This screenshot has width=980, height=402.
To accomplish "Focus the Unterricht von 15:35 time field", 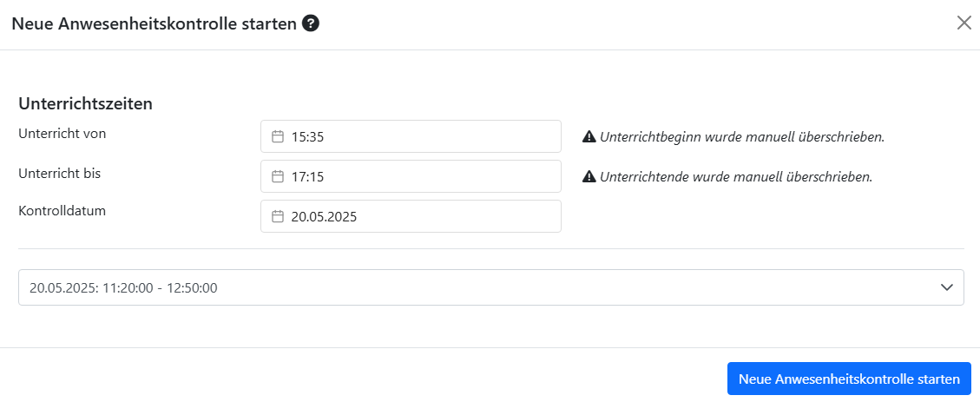I will pyautogui.click(x=417, y=136).
